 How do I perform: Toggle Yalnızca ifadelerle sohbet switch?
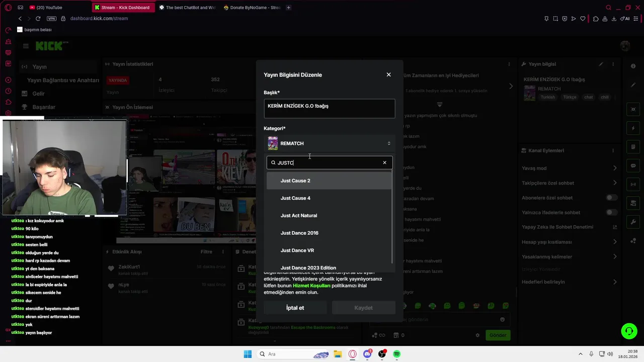point(611,212)
